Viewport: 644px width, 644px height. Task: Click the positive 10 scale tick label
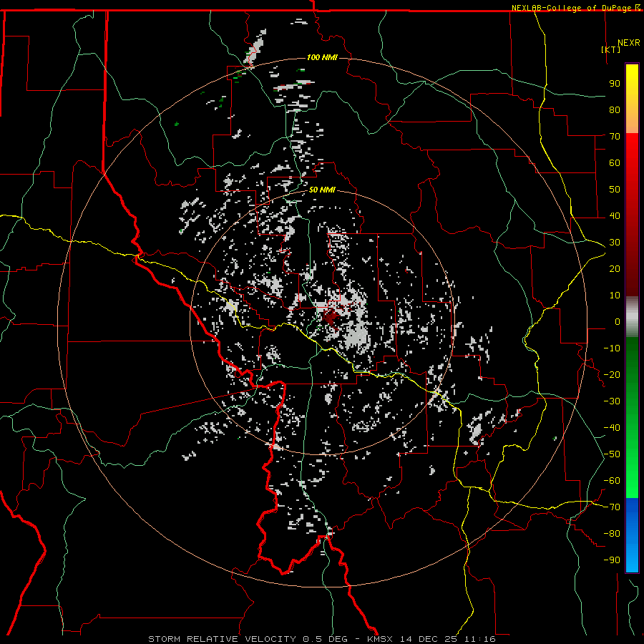tap(615, 296)
